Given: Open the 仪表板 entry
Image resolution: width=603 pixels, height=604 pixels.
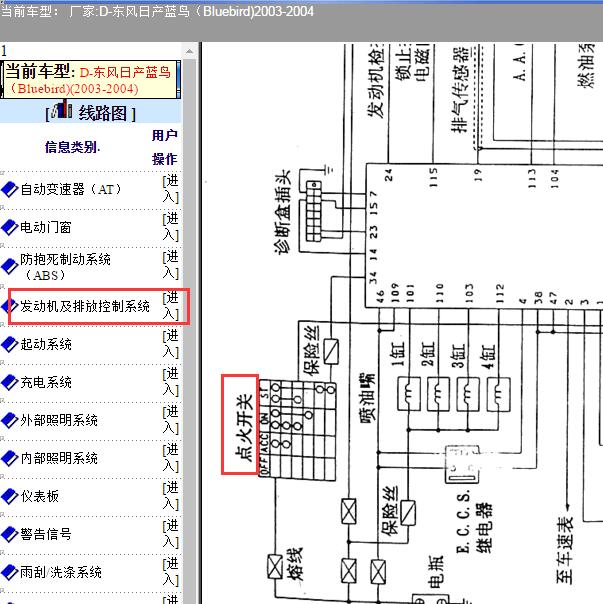Looking at the screenshot, I should (40, 496).
